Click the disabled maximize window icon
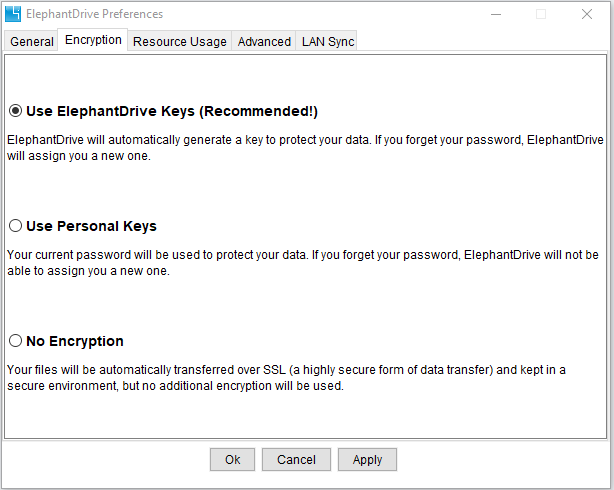 click(541, 14)
